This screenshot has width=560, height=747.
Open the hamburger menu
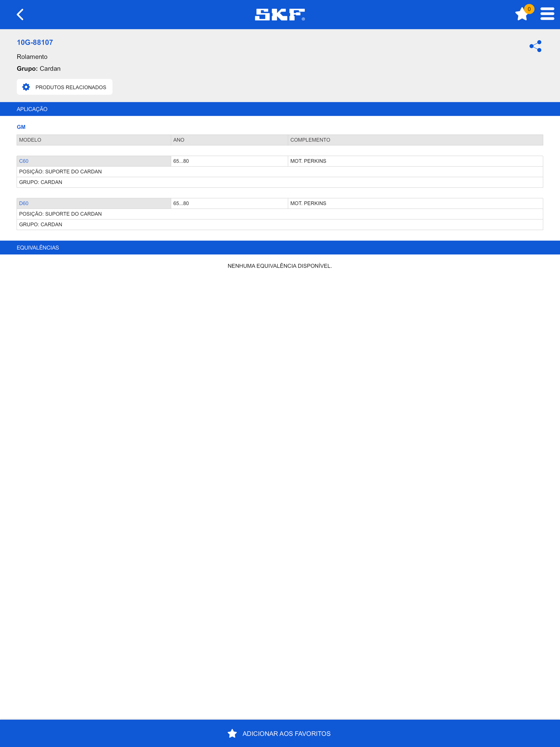click(547, 14)
